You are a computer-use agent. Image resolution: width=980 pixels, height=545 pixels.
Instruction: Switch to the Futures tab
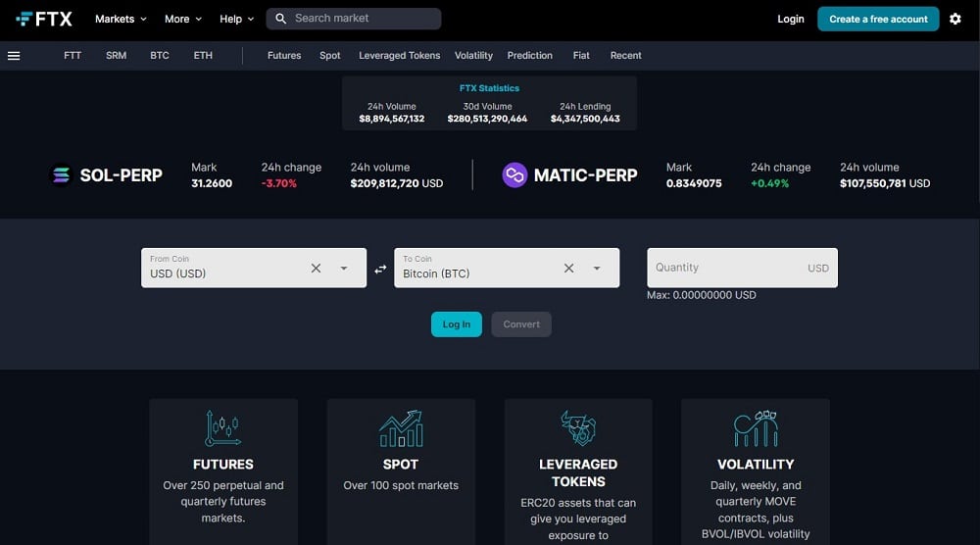[x=284, y=56]
